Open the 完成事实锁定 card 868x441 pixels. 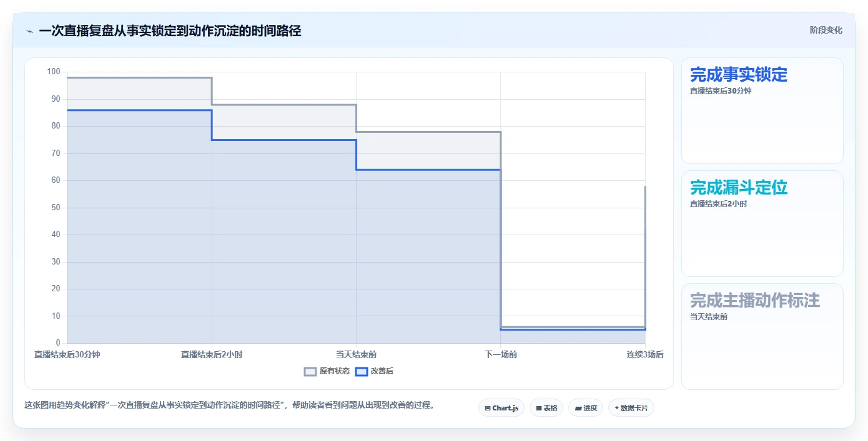point(762,111)
